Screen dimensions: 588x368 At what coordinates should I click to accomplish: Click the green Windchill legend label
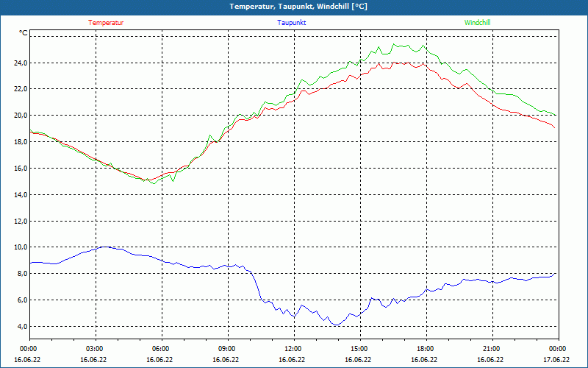point(477,23)
